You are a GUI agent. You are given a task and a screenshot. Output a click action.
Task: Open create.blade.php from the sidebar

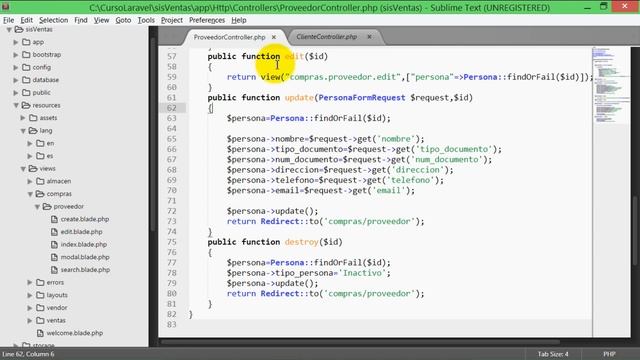point(85,219)
